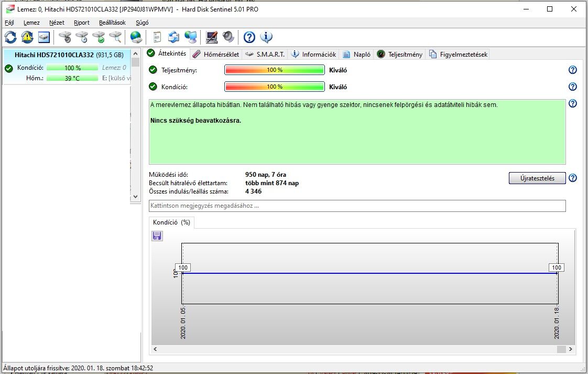
Task: Click the help icon next to Újratesztelés
Action: click(x=573, y=178)
